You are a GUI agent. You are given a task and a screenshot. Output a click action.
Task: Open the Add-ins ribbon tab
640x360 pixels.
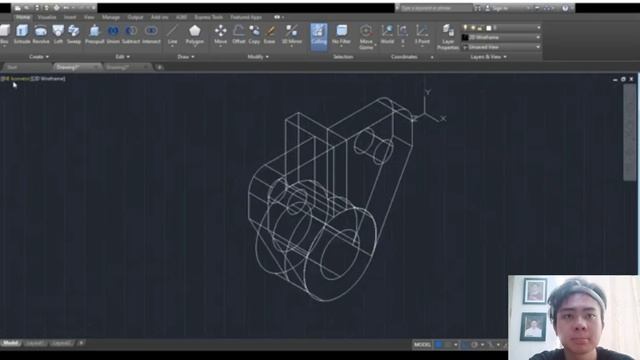click(x=159, y=17)
